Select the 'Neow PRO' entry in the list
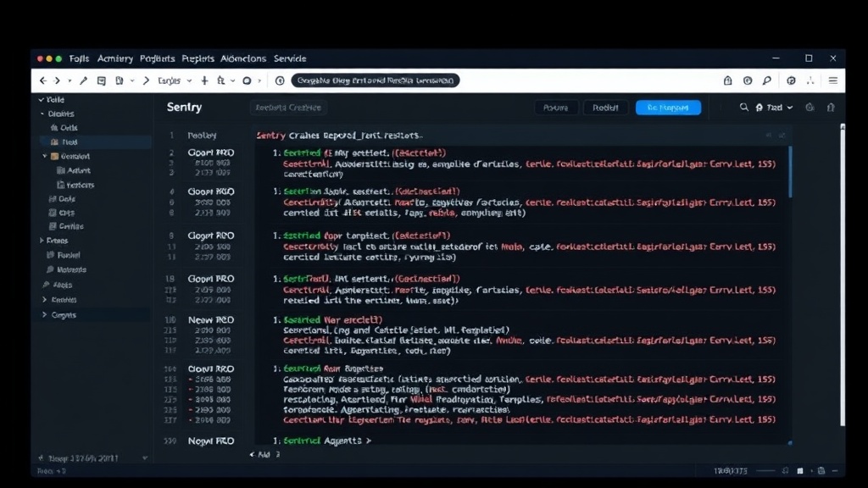 coord(211,319)
